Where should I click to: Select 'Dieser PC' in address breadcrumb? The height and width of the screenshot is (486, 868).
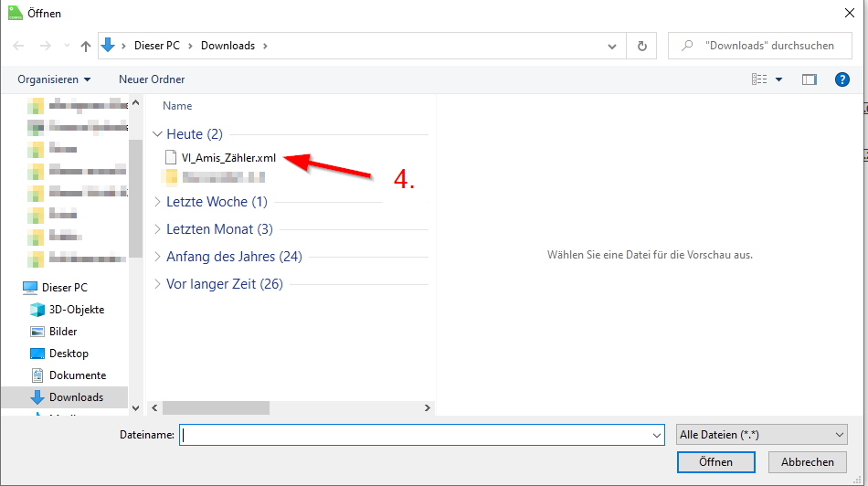point(156,46)
